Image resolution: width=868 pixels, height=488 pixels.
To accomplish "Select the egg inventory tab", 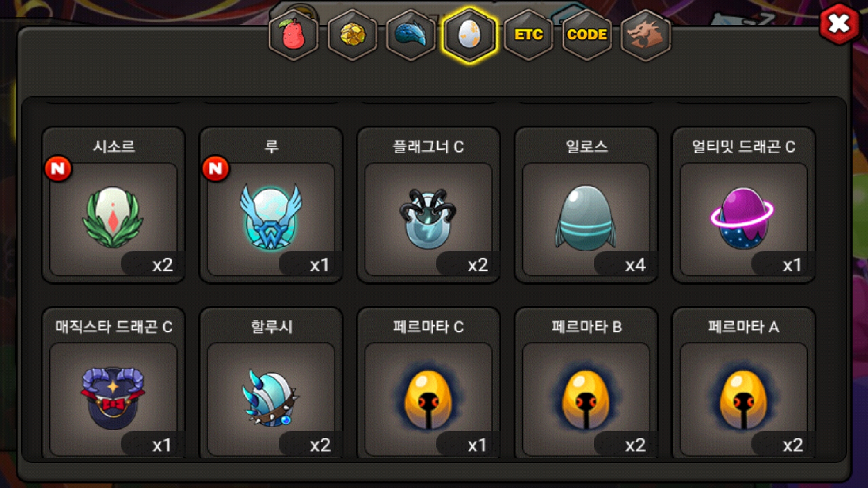I will click(470, 35).
